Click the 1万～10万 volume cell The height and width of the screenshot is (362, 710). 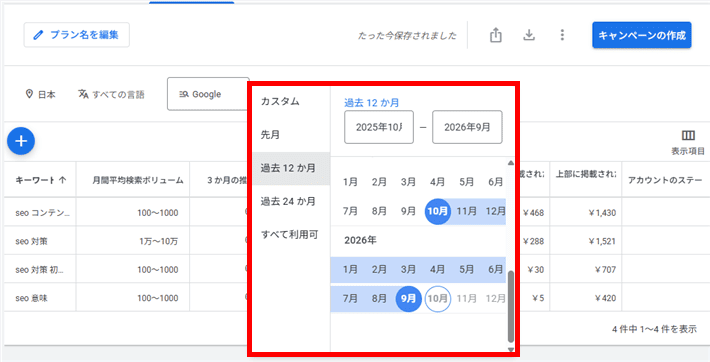click(159, 241)
